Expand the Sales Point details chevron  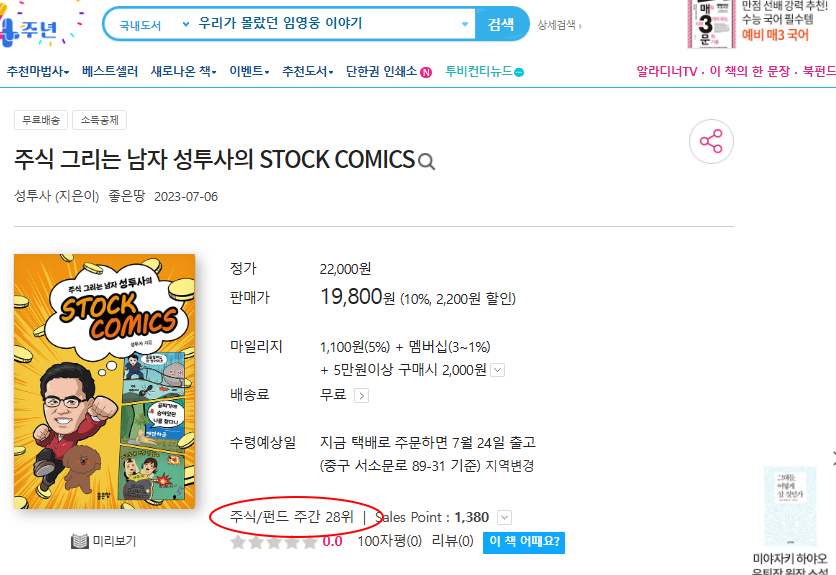(504, 517)
